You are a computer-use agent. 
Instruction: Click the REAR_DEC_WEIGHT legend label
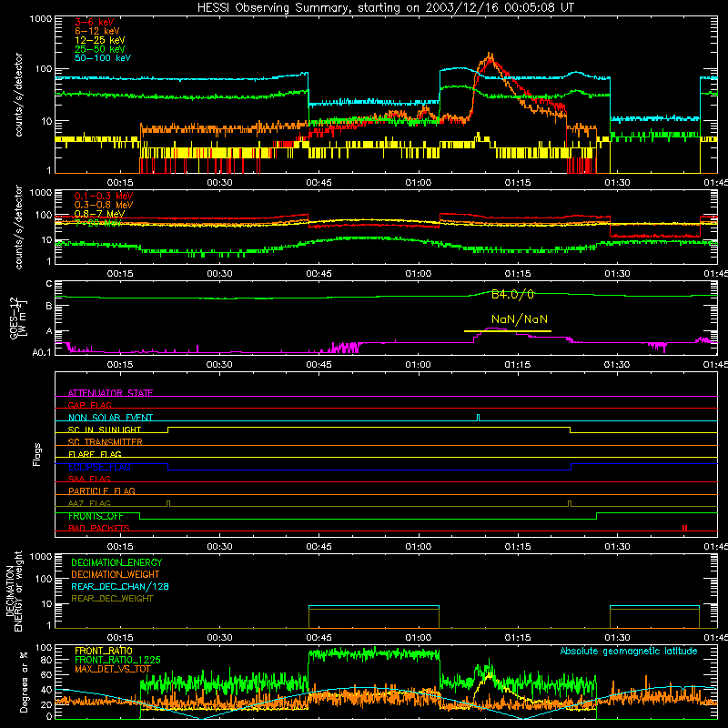pyautogui.click(x=112, y=599)
